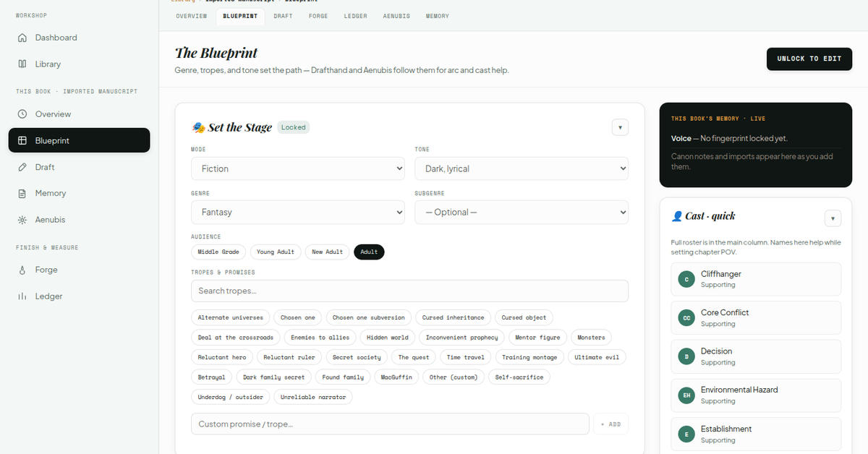The image size is (868, 454).
Task: Switch to the Ledger tab
Action: (355, 16)
